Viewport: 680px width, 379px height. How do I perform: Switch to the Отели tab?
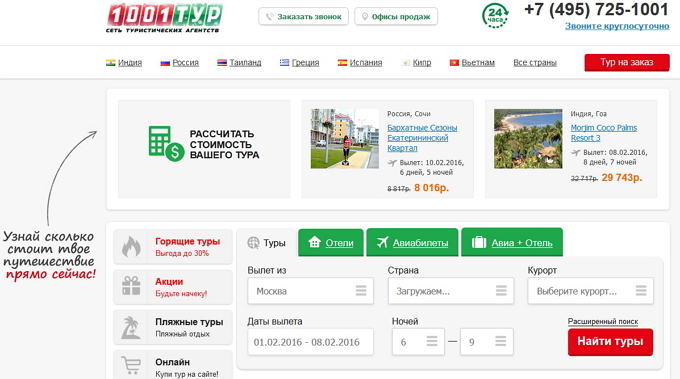[331, 243]
